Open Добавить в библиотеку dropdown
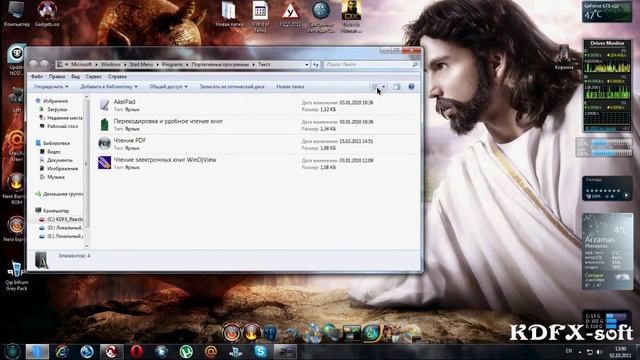The height and width of the screenshot is (360, 640). 109,87
